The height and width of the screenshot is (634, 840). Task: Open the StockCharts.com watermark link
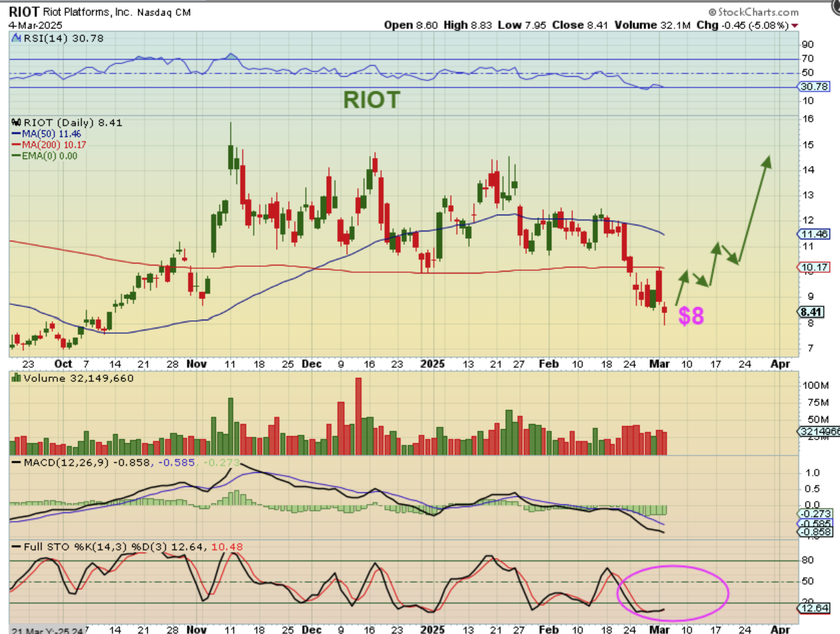(756, 12)
